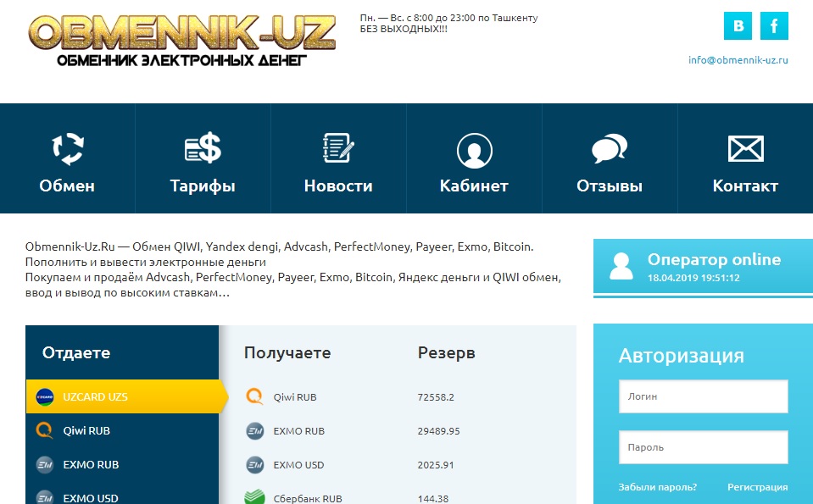Click the notepad icon above Новости
The width and height of the screenshot is (813, 504).
(338, 148)
